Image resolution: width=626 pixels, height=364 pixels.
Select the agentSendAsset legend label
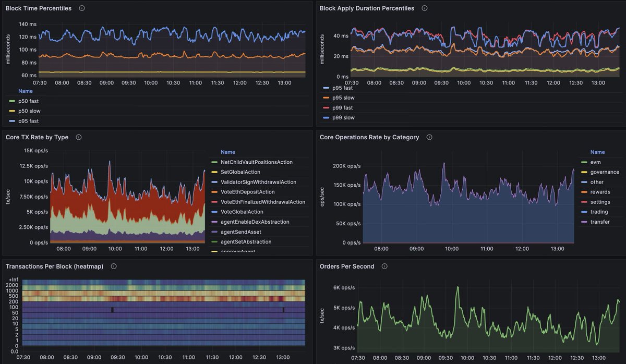[241, 232]
